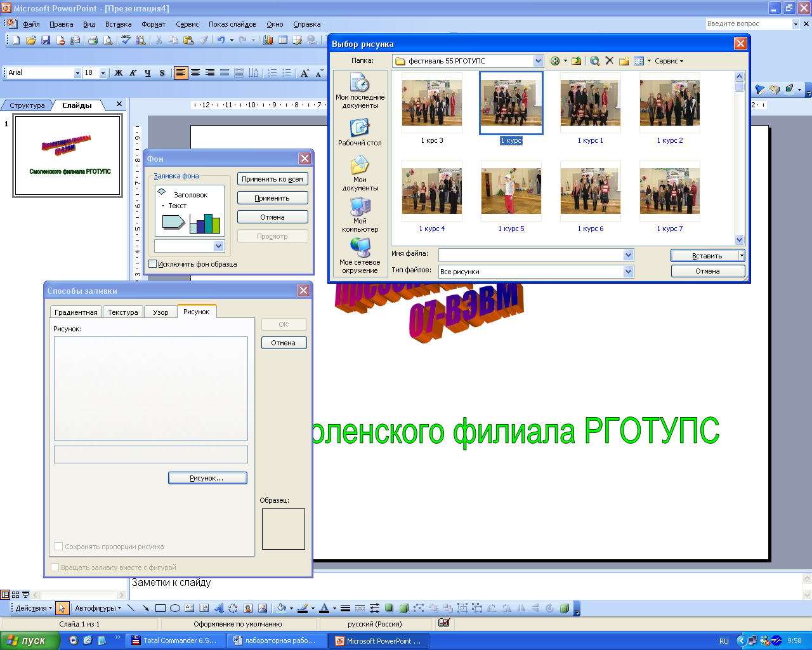Toggle center text alignment

coord(195,73)
